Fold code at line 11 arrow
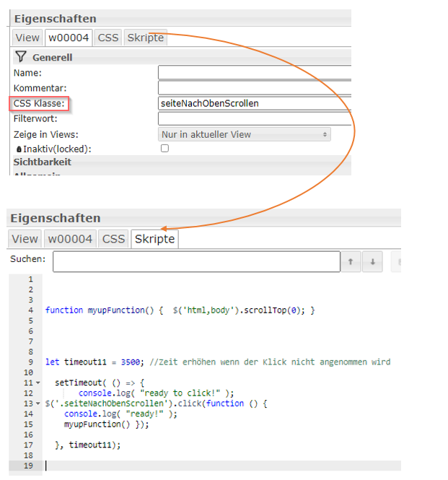448x480 pixels. (38, 383)
